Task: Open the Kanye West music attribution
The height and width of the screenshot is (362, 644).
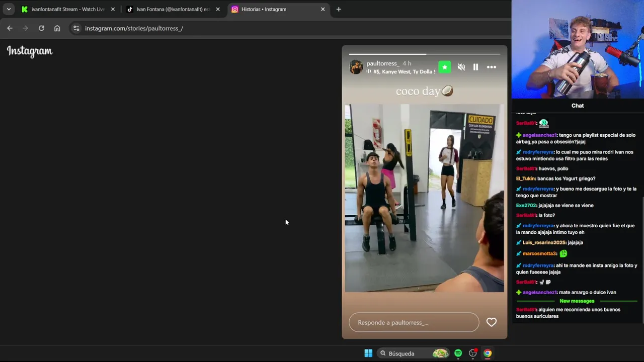Action: [400, 71]
